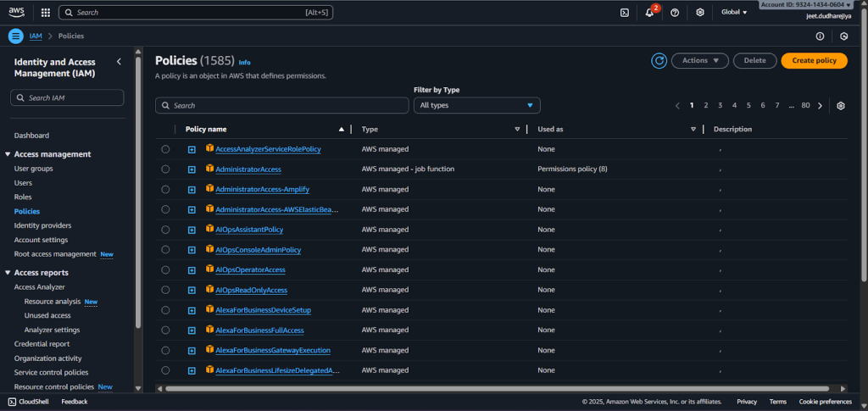Screen dimensions: 868x411
Task: Expand the AIOpsOperatorAccess policy row
Action: [192, 270]
